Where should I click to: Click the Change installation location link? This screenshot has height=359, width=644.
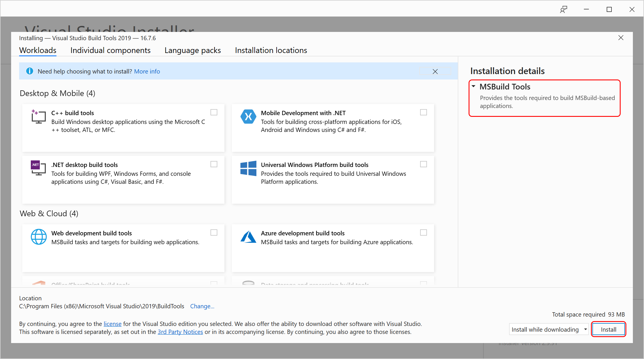(202, 305)
